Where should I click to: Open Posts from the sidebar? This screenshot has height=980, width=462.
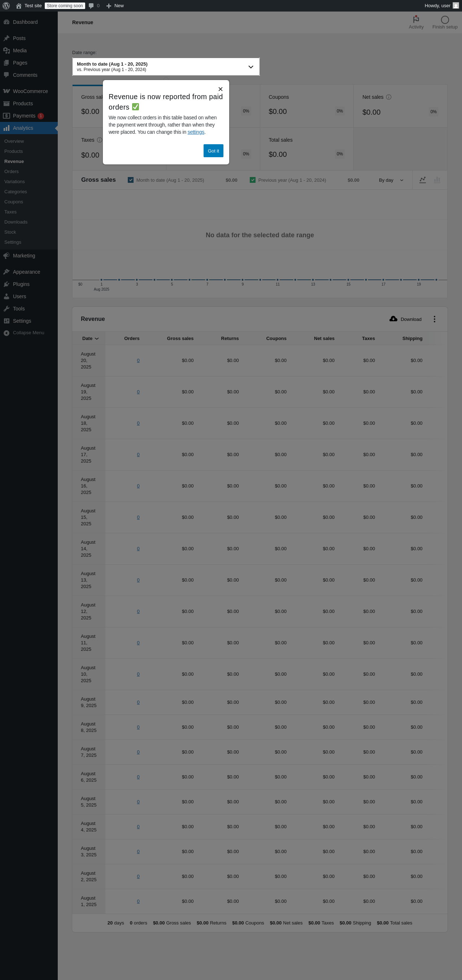(29, 38)
